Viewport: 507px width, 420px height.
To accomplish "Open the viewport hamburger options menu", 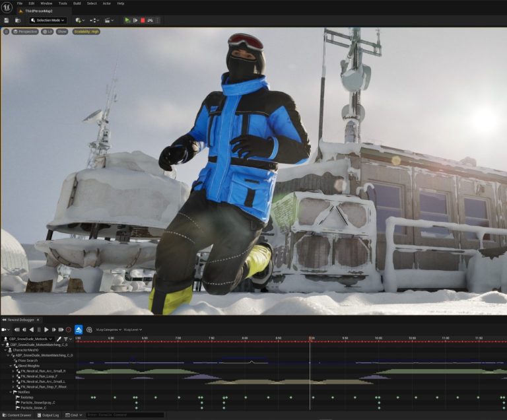I will click(6, 32).
